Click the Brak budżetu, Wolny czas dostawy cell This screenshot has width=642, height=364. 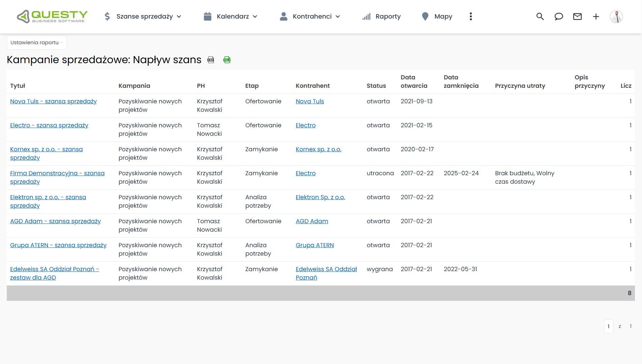tap(524, 178)
